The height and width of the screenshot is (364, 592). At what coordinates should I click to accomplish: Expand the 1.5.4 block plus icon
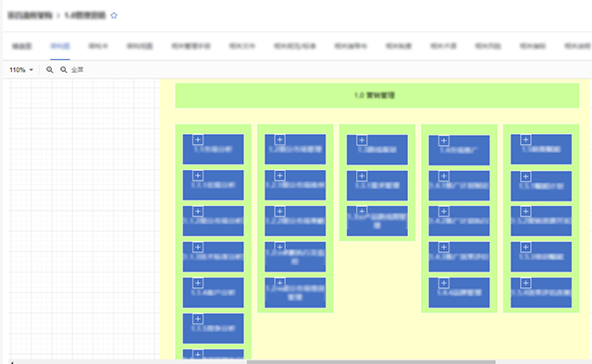(525, 283)
